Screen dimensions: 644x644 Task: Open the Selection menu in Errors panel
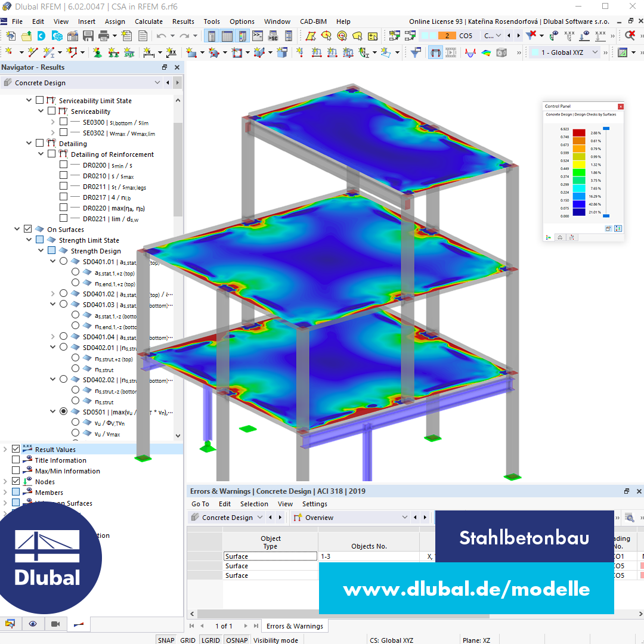click(254, 504)
